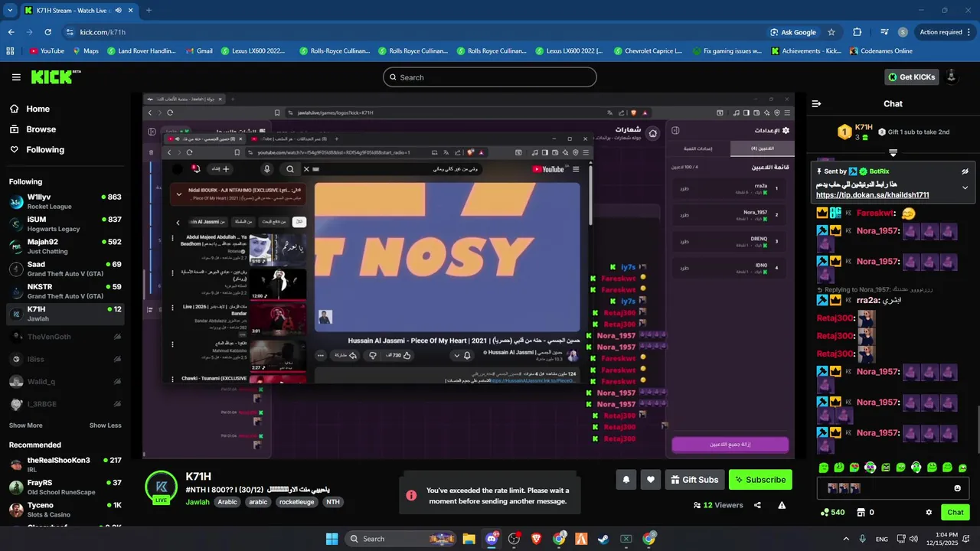Open File Explorer from taskbar

469,539
